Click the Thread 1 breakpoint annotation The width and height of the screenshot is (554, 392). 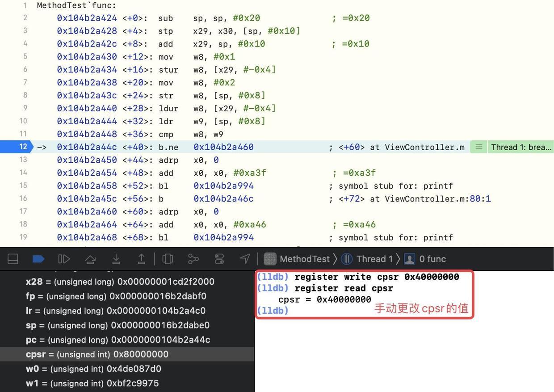[520, 147]
